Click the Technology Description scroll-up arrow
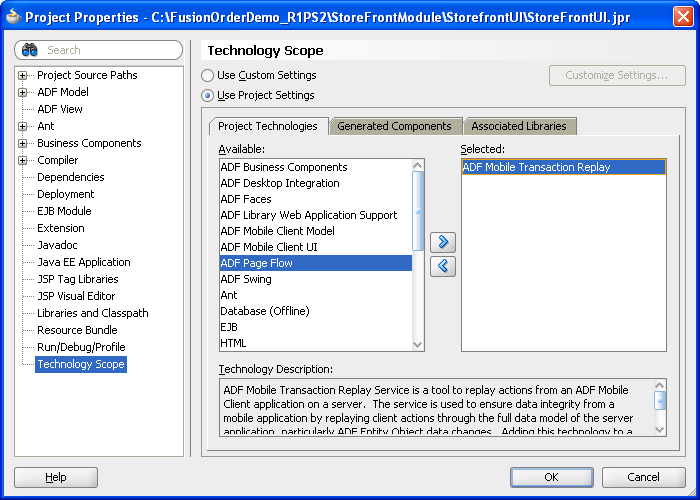The image size is (700, 500). coord(659,385)
